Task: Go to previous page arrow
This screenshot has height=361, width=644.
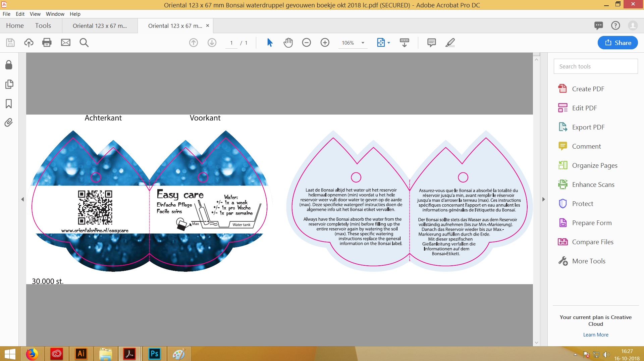Action: [194, 43]
